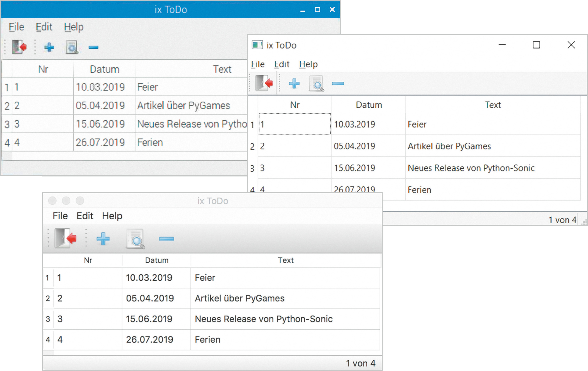The image size is (588, 371).
Task: Select the focused Nr cell with dotted outline
Action: click(x=295, y=124)
